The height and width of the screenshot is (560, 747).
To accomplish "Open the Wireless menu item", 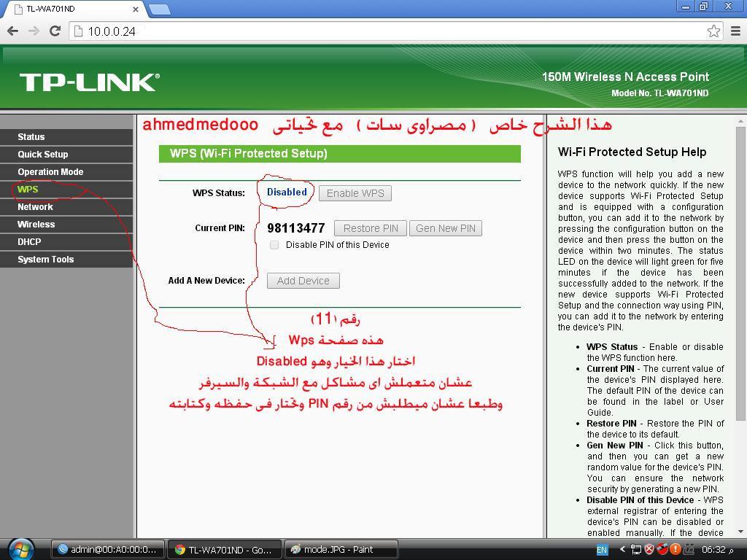I will click(66, 225).
